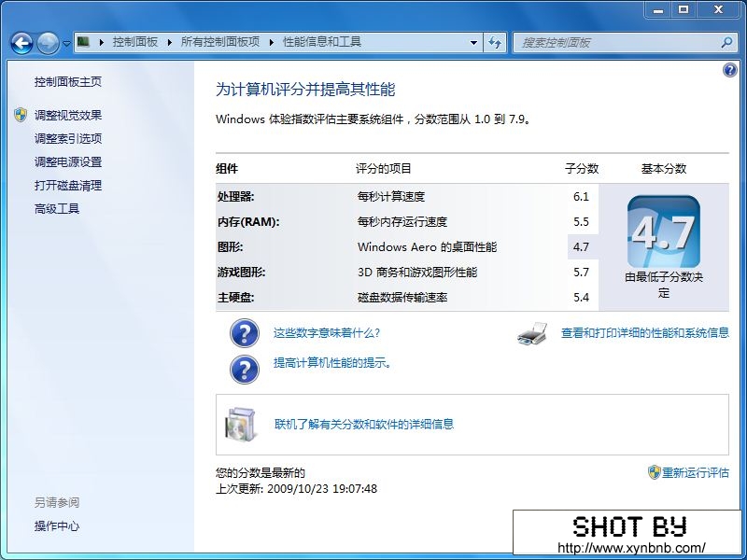Click the magnifier search icon
Viewport: 747px width, 560px height.
coord(726,43)
